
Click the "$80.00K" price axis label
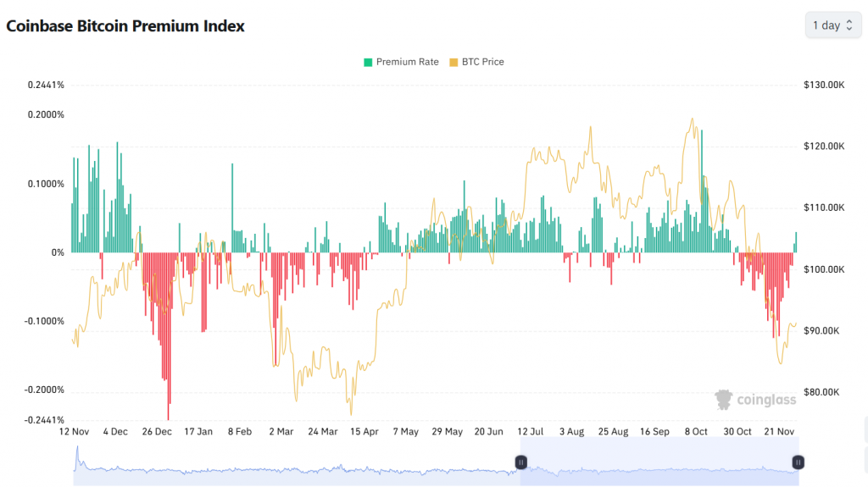click(x=821, y=392)
